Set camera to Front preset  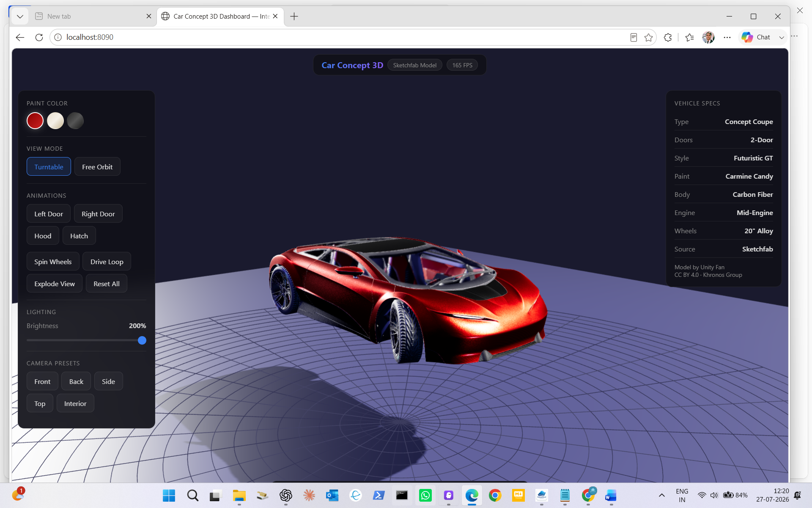click(42, 381)
